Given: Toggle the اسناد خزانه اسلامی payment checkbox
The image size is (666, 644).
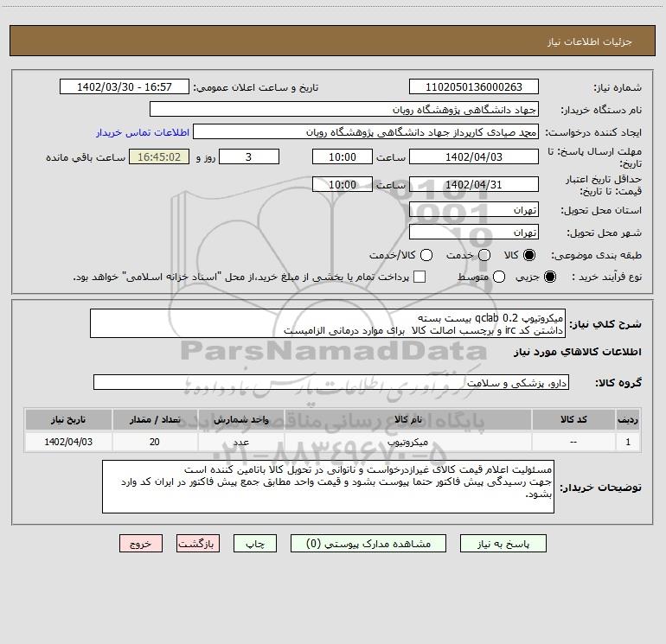Looking at the screenshot, I should pos(419,277).
